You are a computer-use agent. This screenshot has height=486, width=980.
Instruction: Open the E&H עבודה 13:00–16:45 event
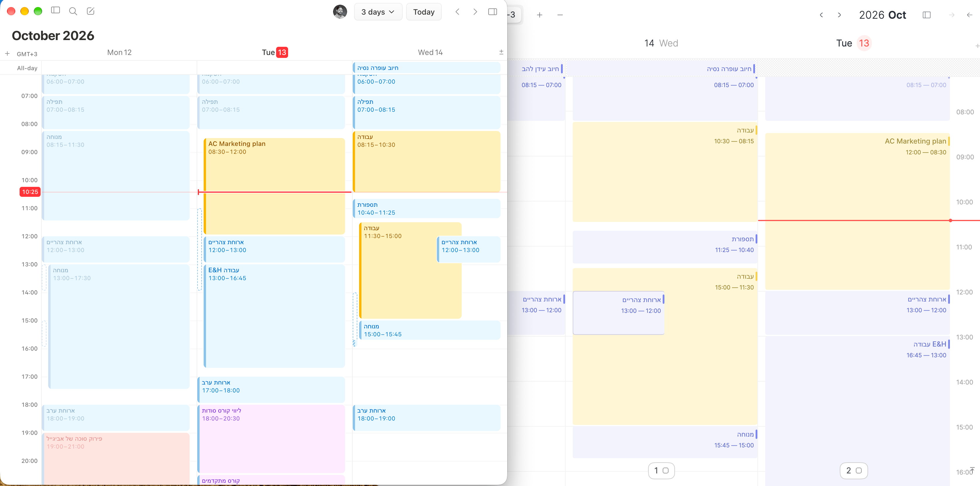click(274, 316)
